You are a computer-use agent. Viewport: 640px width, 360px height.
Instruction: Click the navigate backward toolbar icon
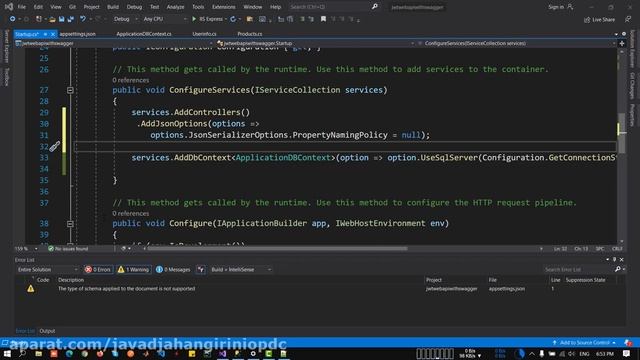[x=12, y=19]
